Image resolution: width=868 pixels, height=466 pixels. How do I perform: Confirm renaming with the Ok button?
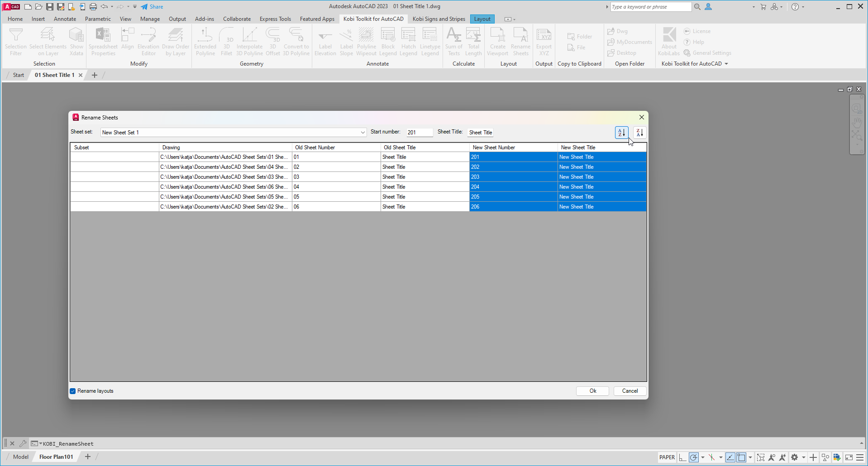[592, 391]
